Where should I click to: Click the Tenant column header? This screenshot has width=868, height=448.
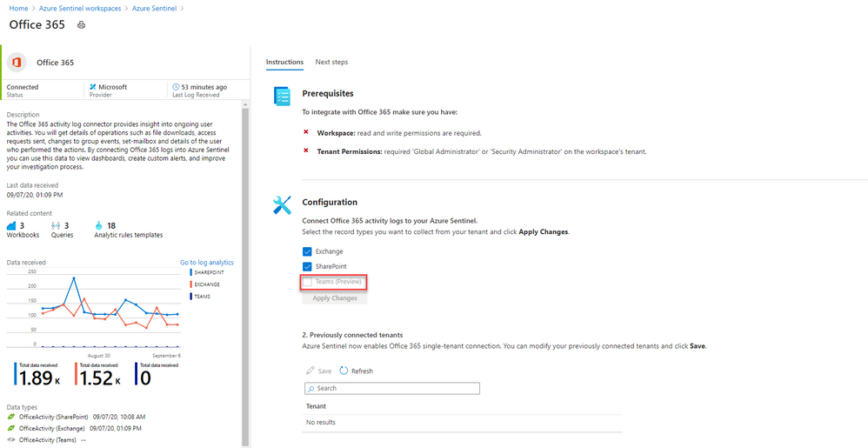pos(316,406)
